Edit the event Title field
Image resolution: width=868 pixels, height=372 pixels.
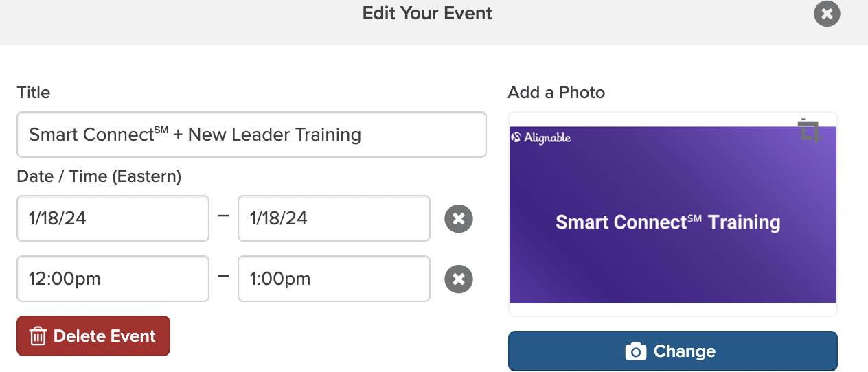251,135
